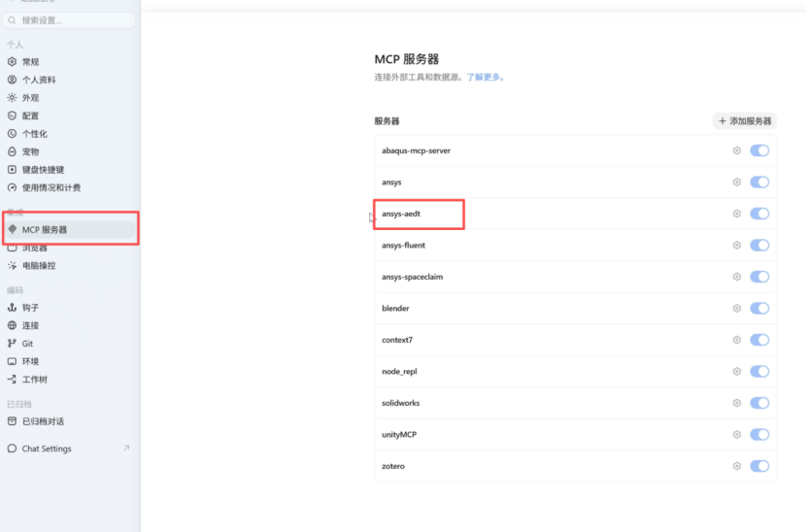The image size is (807, 532).
Task: Toggle the ansys-spaceclaim switch
Action: [759, 277]
